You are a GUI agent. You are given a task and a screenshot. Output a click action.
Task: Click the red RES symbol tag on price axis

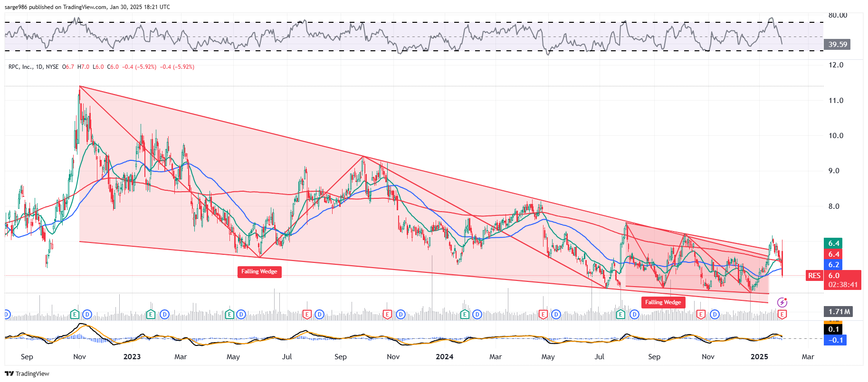point(814,276)
